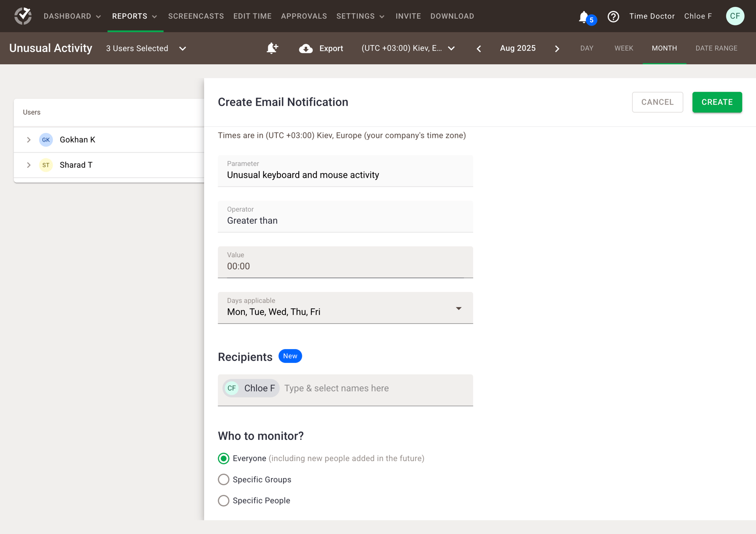
Task: Go to next month with right arrow
Action: pyautogui.click(x=557, y=48)
